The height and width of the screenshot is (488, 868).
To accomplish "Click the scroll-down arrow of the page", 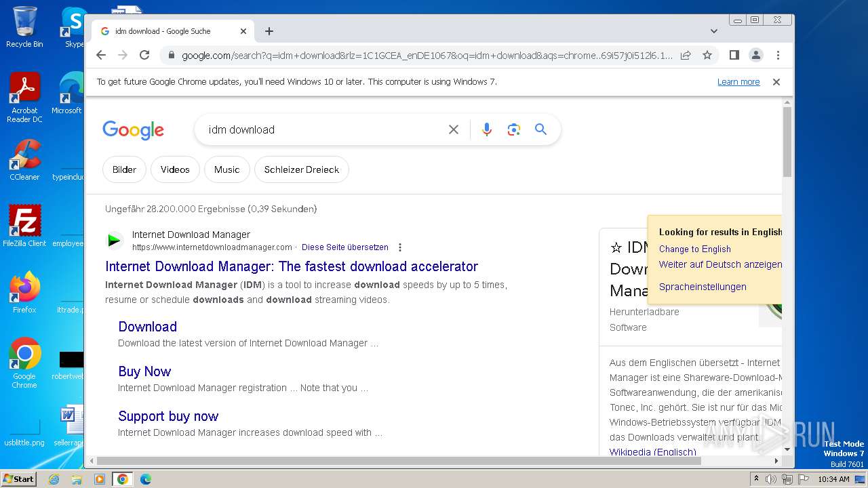I will coord(787,449).
